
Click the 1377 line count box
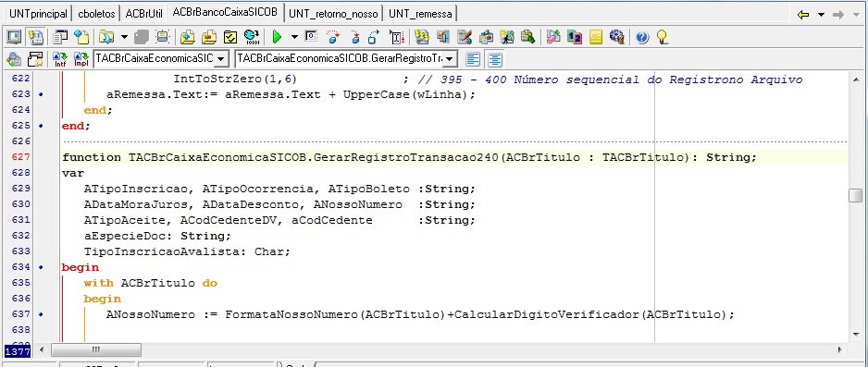point(18,351)
